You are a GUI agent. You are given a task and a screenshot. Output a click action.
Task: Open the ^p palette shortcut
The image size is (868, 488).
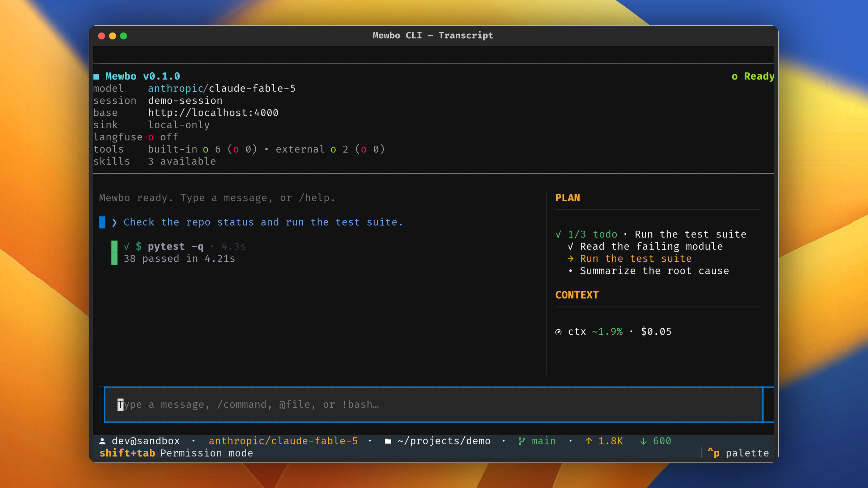click(x=738, y=453)
